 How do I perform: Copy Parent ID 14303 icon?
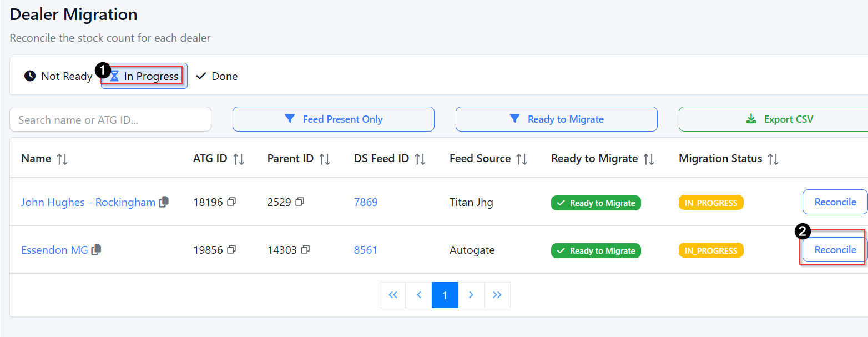tap(305, 250)
